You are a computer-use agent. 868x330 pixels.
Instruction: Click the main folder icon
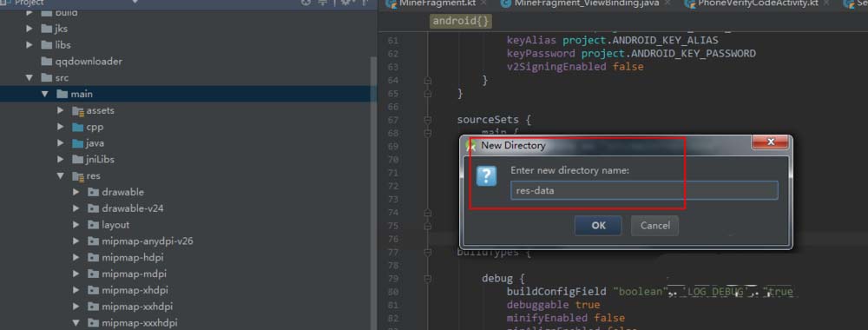(x=62, y=94)
